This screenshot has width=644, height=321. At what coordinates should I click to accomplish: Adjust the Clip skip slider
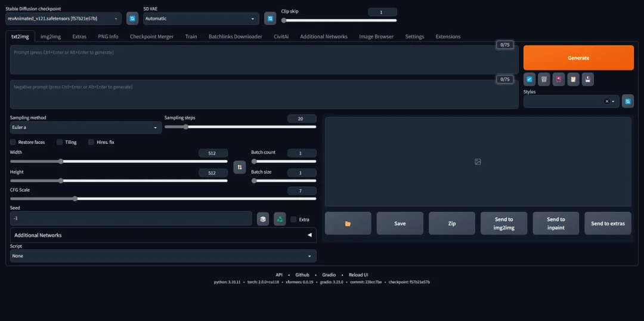pos(339,20)
